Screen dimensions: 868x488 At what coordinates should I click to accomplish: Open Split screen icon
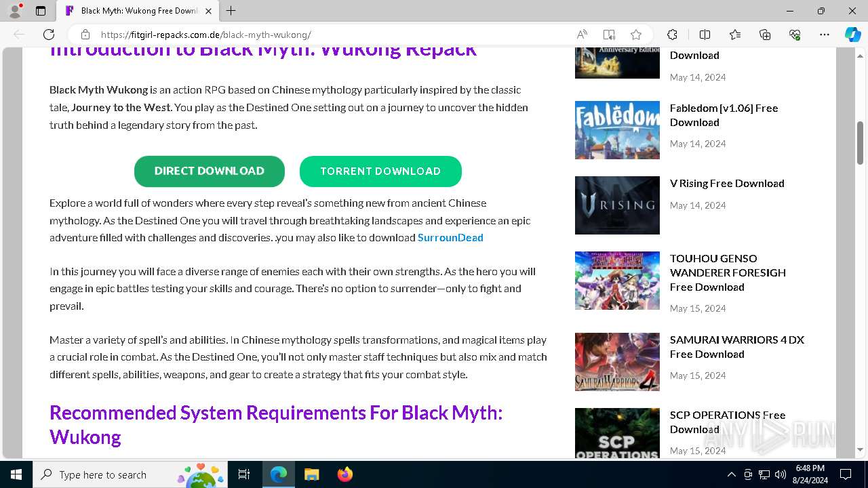click(x=705, y=35)
